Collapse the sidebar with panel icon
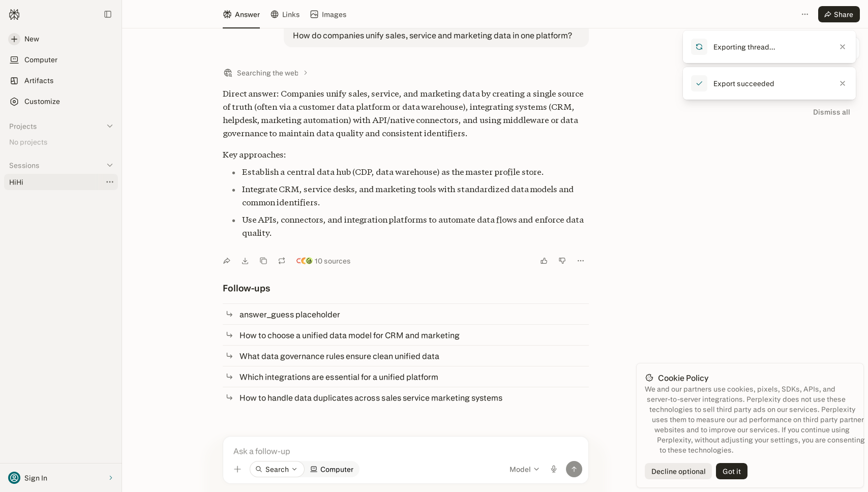Viewport: 868px width, 492px height. 108,14
